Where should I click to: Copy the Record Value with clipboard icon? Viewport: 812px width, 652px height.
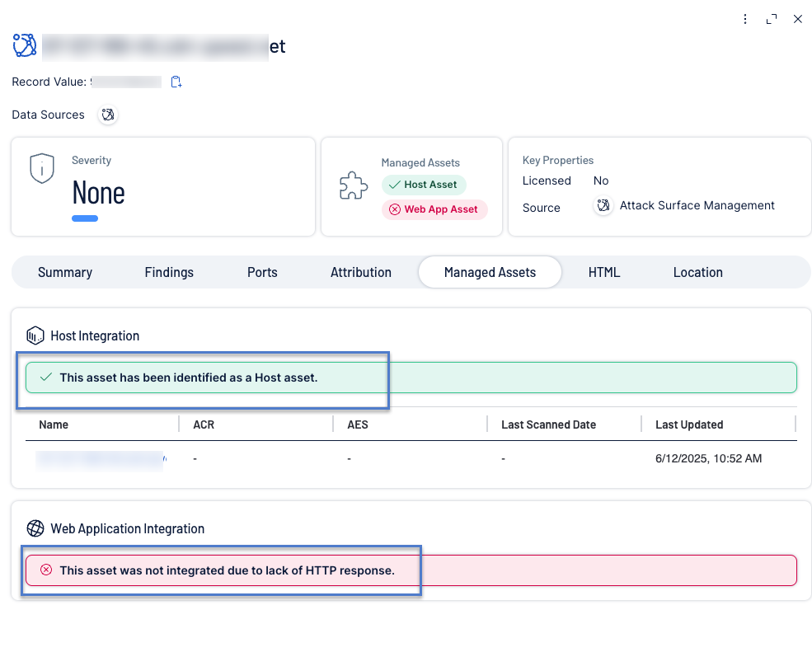[176, 82]
